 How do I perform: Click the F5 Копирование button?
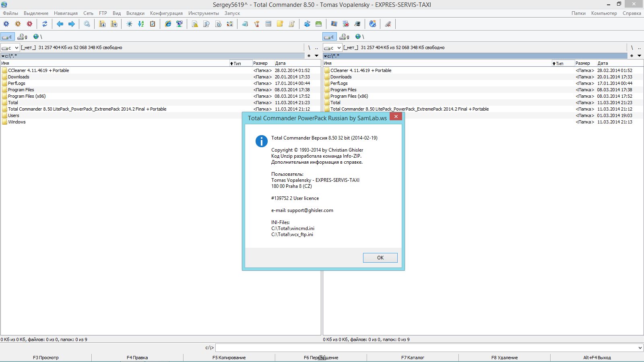229,358
